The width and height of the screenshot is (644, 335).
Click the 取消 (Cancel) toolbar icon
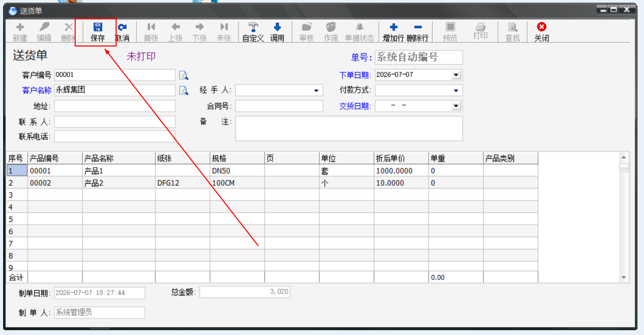pyautogui.click(x=122, y=32)
